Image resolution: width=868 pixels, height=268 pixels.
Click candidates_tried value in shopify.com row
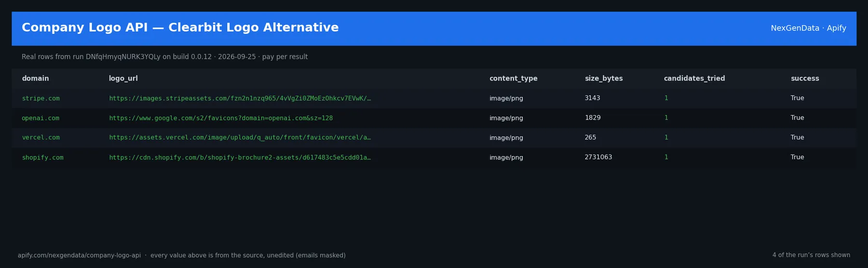[x=666, y=157]
